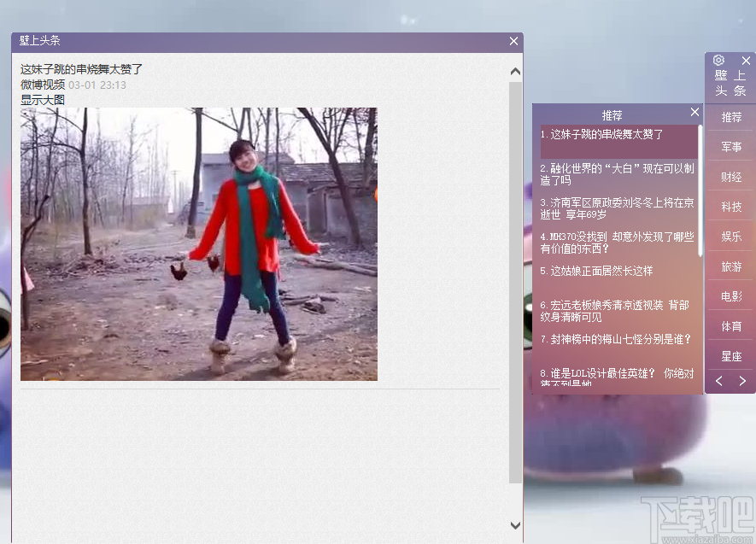This screenshot has height=544, width=756.
Task: Go to previous category page arrow
Action: point(719,381)
